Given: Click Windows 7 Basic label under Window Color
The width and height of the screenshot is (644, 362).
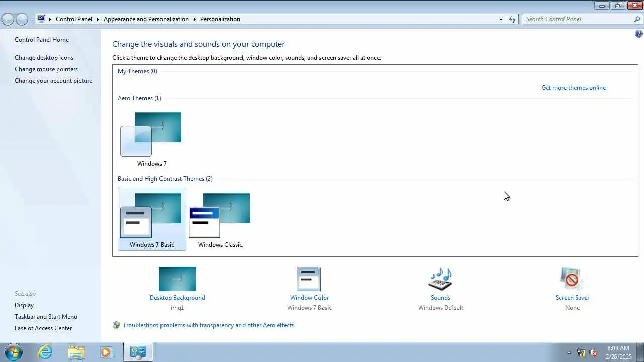Looking at the screenshot, I should coord(309,308).
